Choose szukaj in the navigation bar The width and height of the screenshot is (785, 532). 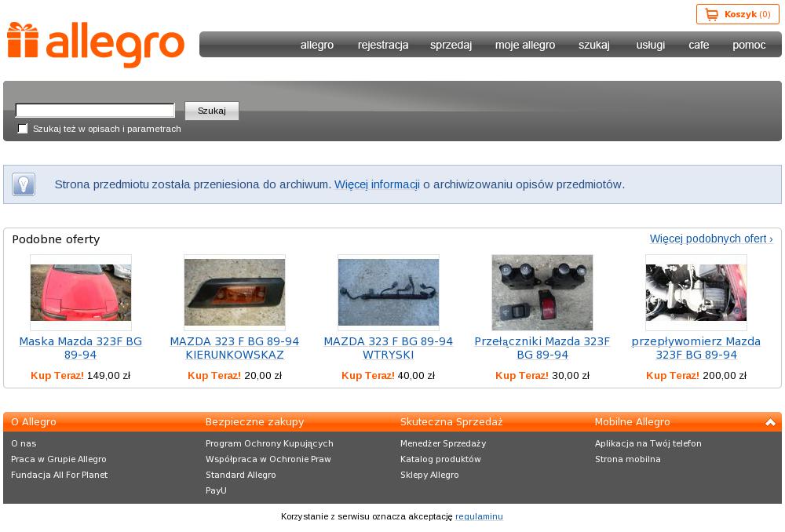(x=594, y=45)
